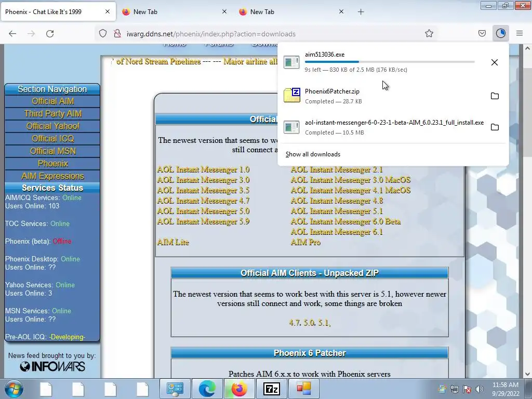Open the AIM Lite link
Image resolution: width=532 pixels, height=399 pixels.
click(x=173, y=242)
